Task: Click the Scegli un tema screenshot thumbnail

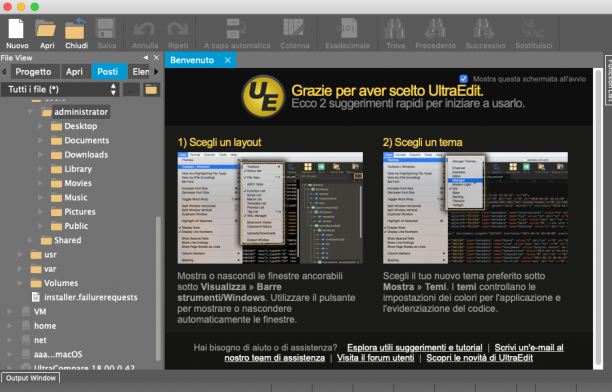Action: coord(475,208)
